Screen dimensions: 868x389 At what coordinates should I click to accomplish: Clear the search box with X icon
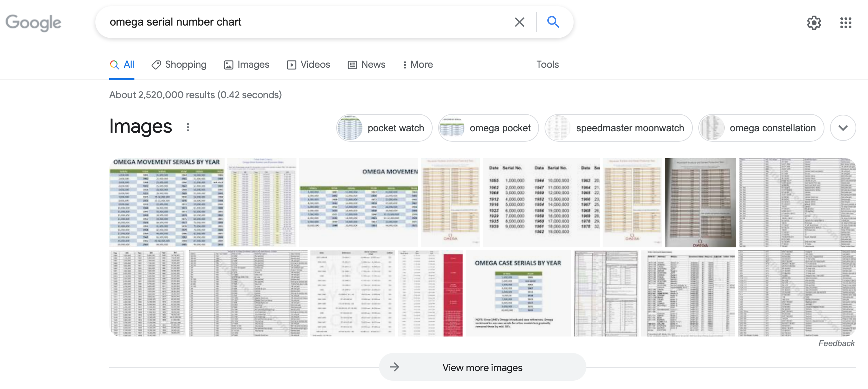point(519,22)
